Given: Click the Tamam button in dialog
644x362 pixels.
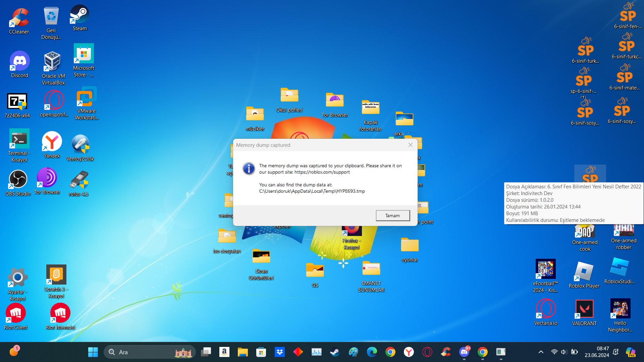Looking at the screenshot, I should coord(392,216).
